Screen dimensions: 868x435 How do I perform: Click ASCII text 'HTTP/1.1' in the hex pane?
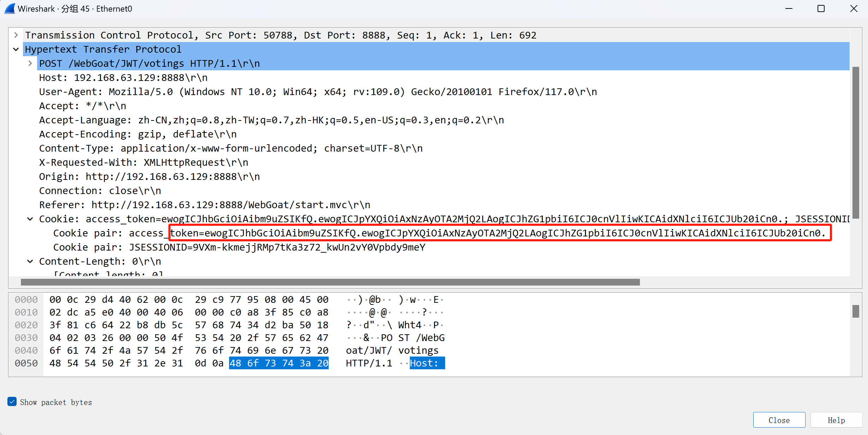(369, 363)
